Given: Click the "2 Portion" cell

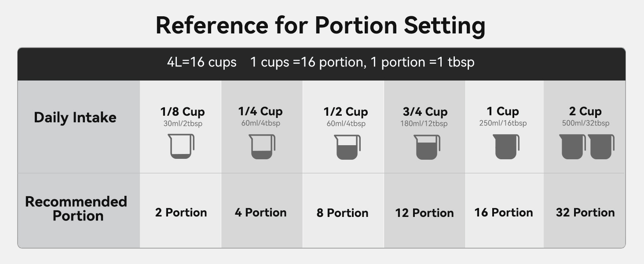Looking at the screenshot, I should (x=181, y=213).
